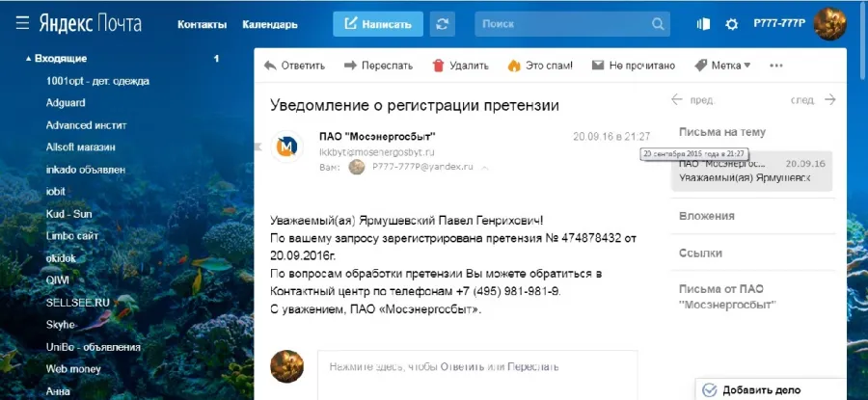This screenshot has width=868, height=400.
Task: Click Написать to compose new mail
Action: tap(378, 24)
